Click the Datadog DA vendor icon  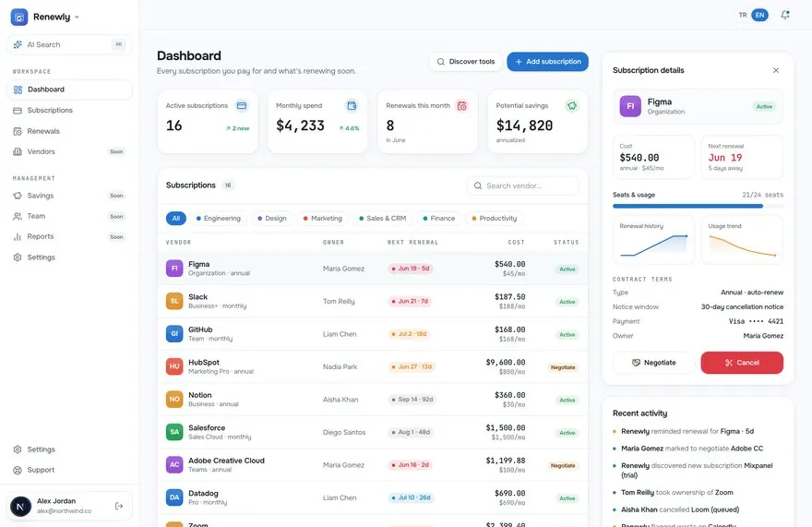tap(174, 497)
